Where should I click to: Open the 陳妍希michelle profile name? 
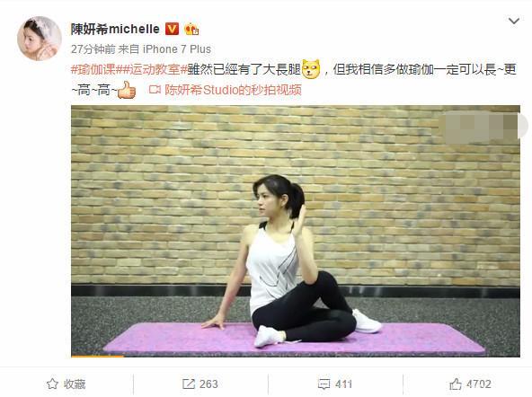115,29
